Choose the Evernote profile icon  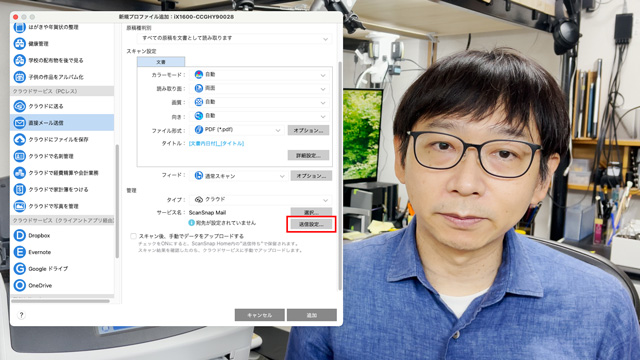[20, 252]
